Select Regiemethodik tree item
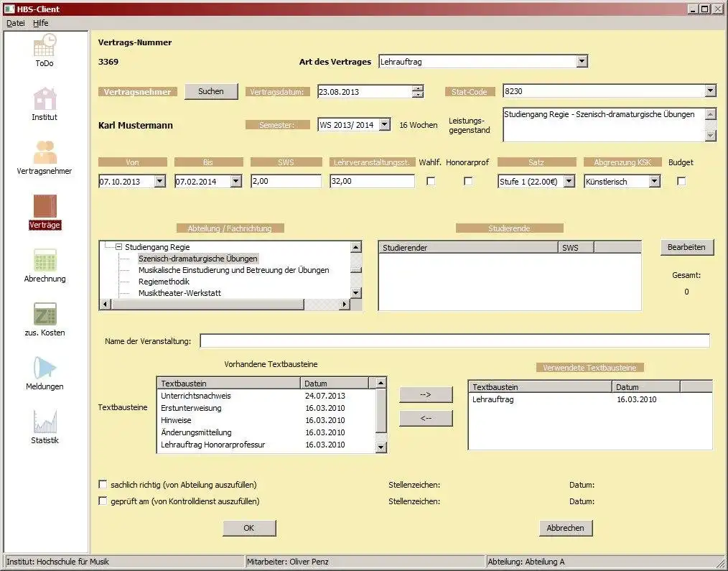The image size is (728, 571). click(164, 282)
